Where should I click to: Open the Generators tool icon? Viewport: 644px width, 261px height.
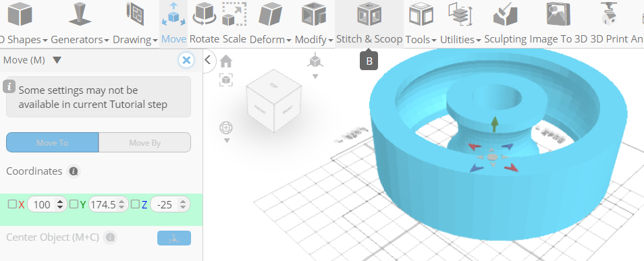coord(80,14)
